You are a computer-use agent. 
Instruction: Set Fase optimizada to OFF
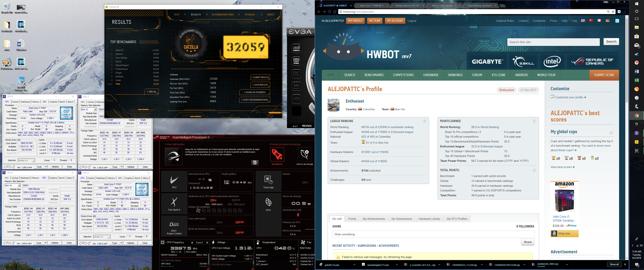[239, 222]
